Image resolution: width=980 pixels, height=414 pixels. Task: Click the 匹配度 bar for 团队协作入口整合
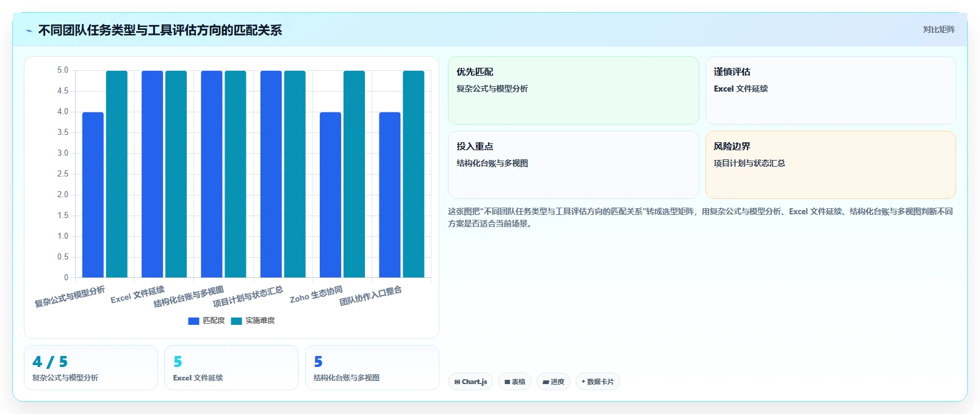point(390,195)
